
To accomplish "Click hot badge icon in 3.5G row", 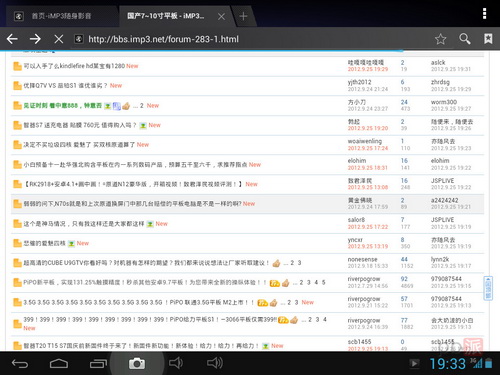I will (262, 303).
